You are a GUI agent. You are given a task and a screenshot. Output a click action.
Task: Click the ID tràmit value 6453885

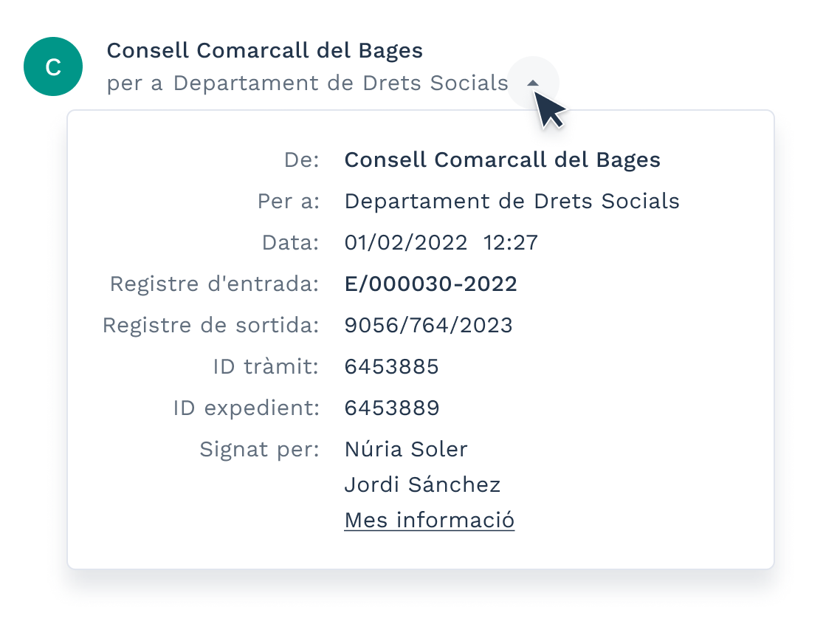pyautogui.click(x=392, y=366)
